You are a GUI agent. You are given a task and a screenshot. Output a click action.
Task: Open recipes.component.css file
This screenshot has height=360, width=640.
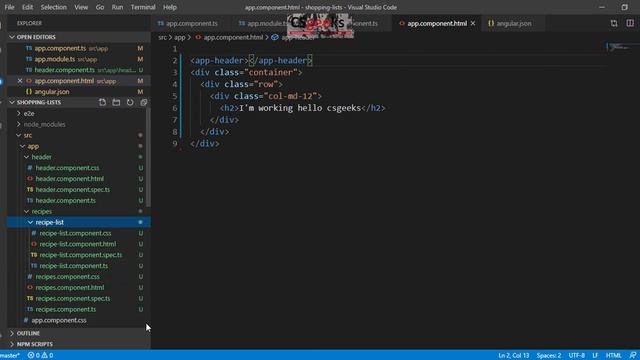(67, 277)
